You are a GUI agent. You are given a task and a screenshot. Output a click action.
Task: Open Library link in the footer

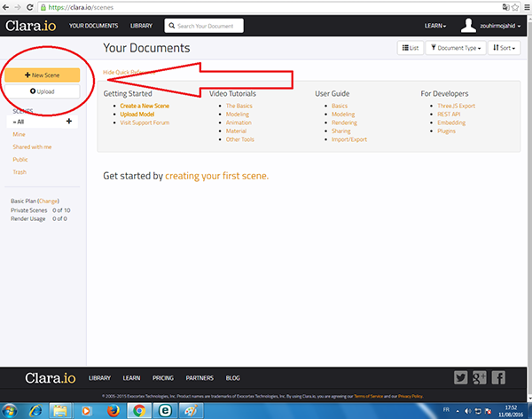click(99, 378)
